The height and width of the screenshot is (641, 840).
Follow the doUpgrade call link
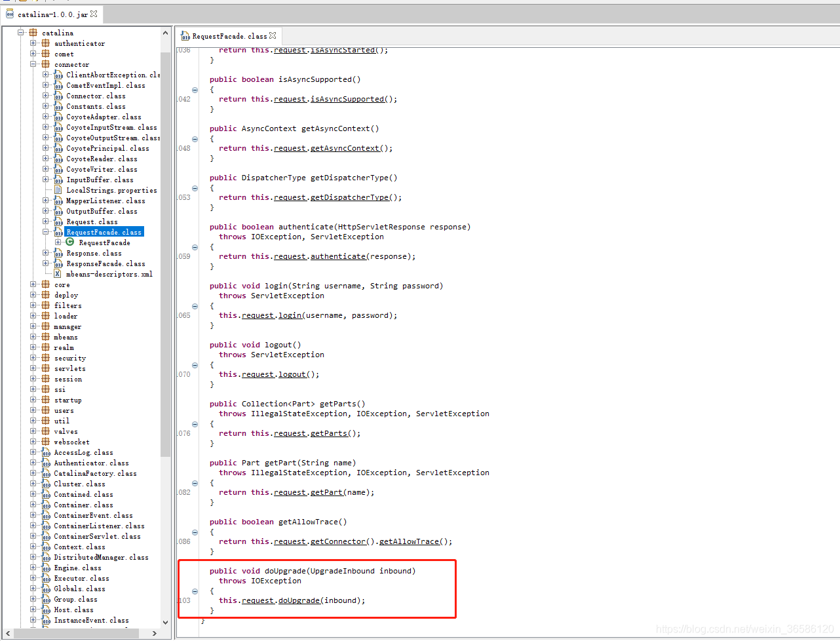[x=299, y=600]
